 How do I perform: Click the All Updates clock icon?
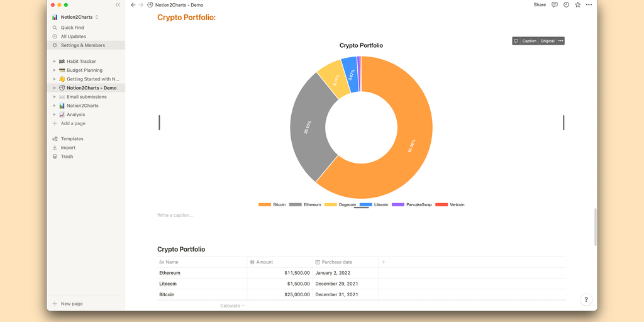coord(55,36)
